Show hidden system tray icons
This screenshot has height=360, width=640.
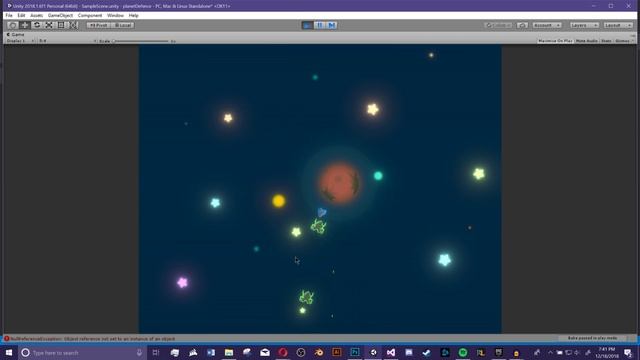click(x=550, y=353)
